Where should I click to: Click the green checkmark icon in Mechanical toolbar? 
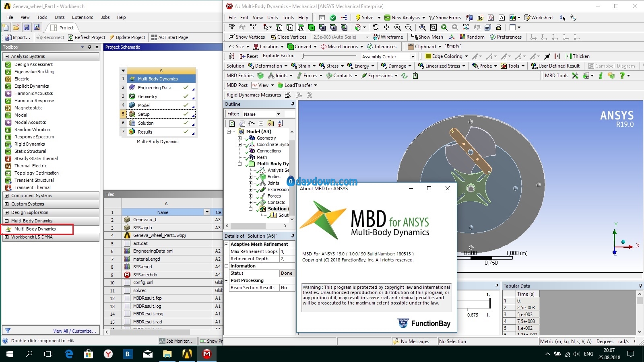(333, 18)
